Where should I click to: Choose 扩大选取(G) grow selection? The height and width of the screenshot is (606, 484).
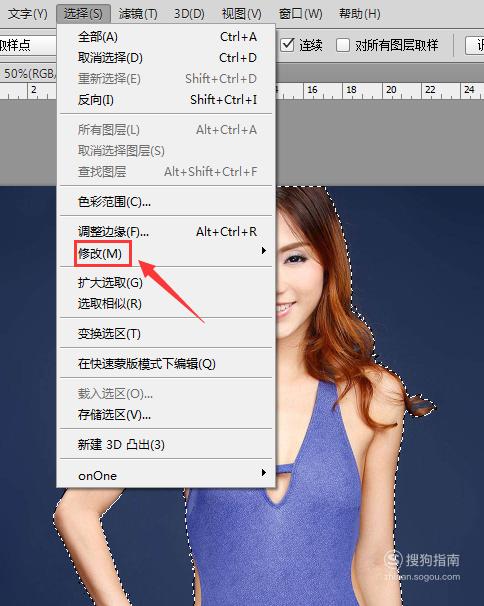coord(166,283)
